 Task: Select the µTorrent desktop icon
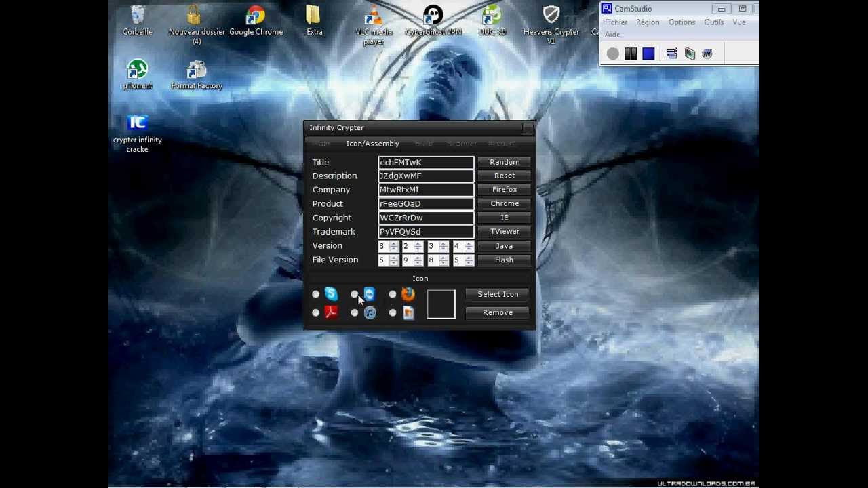138,75
